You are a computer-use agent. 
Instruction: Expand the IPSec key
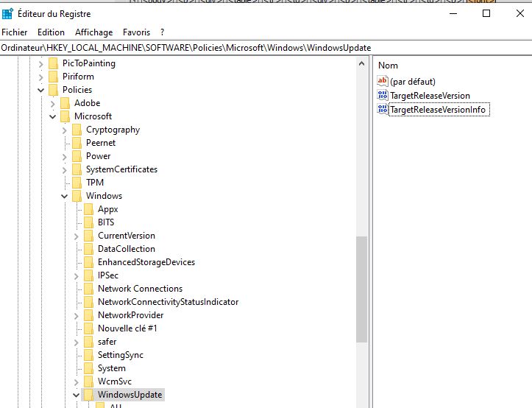(77, 276)
